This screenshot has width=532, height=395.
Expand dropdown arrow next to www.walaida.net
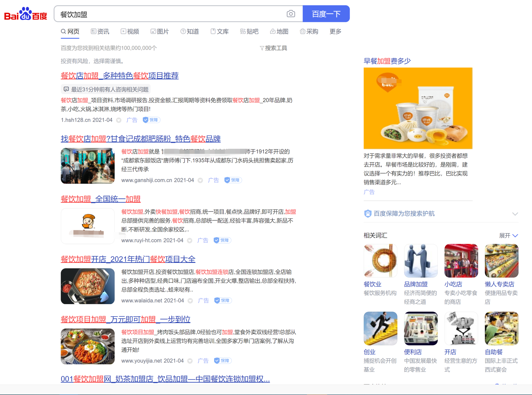click(190, 301)
